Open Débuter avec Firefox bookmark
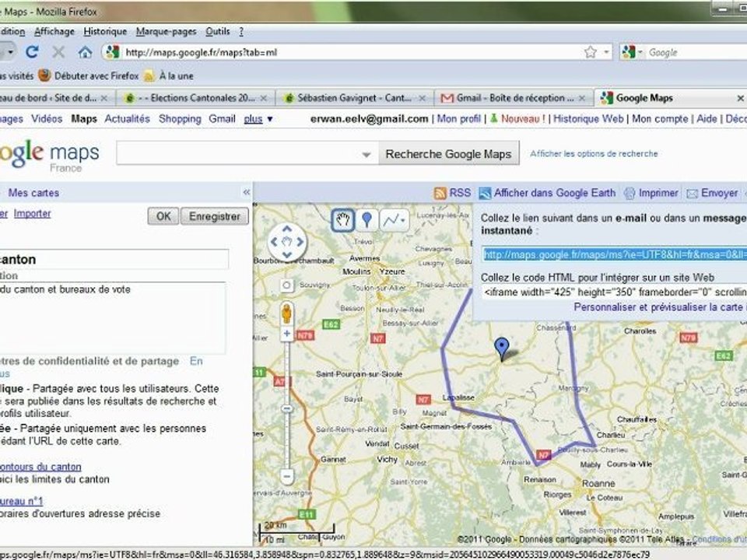Image resolution: width=747 pixels, height=560 pixels. (x=89, y=75)
